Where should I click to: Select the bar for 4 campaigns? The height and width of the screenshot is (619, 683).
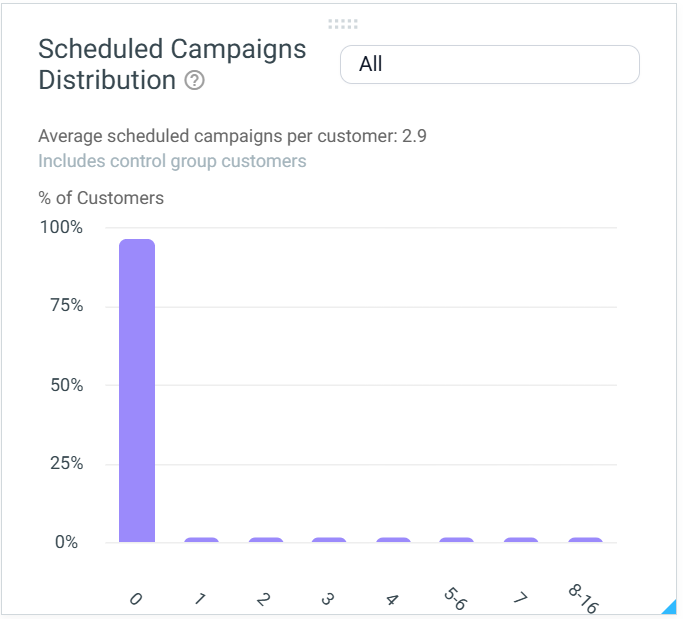point(393,540)
